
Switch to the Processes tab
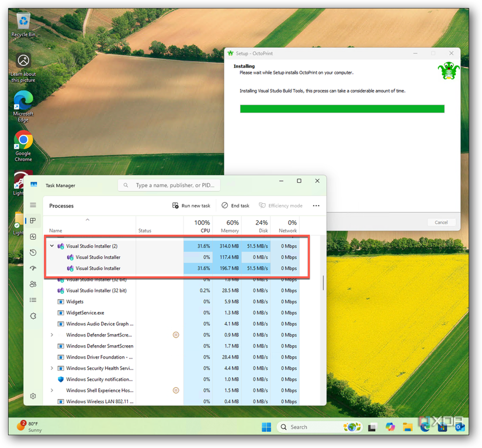pos(33,221)
